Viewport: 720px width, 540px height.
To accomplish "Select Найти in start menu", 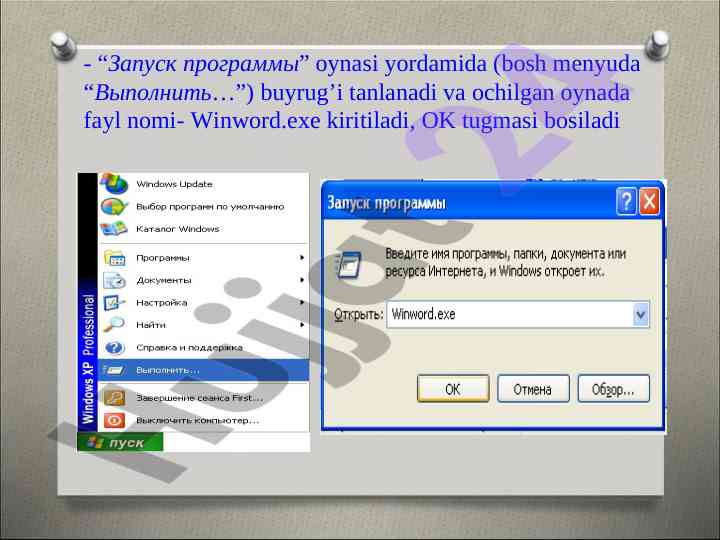I will coord(204,325).
